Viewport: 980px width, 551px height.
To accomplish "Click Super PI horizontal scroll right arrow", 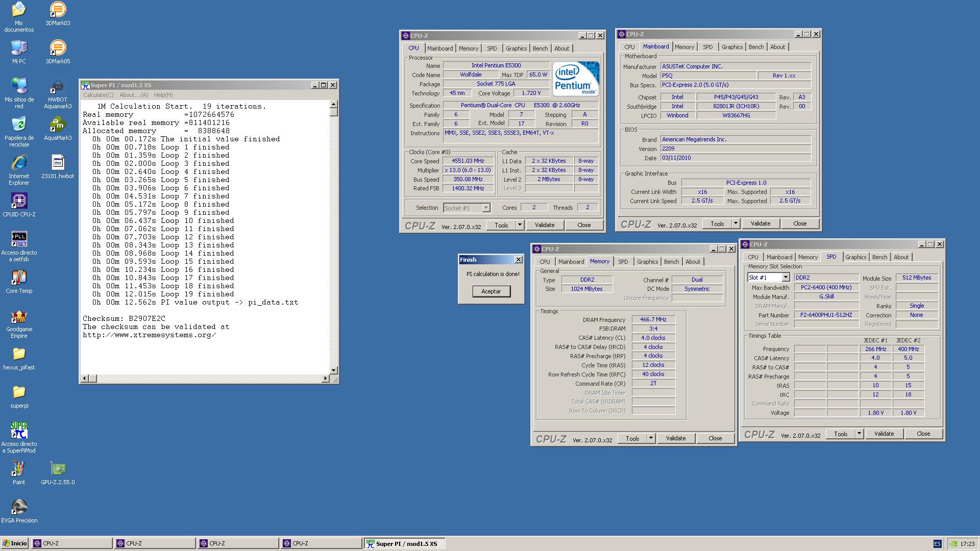I will [326, 379].
